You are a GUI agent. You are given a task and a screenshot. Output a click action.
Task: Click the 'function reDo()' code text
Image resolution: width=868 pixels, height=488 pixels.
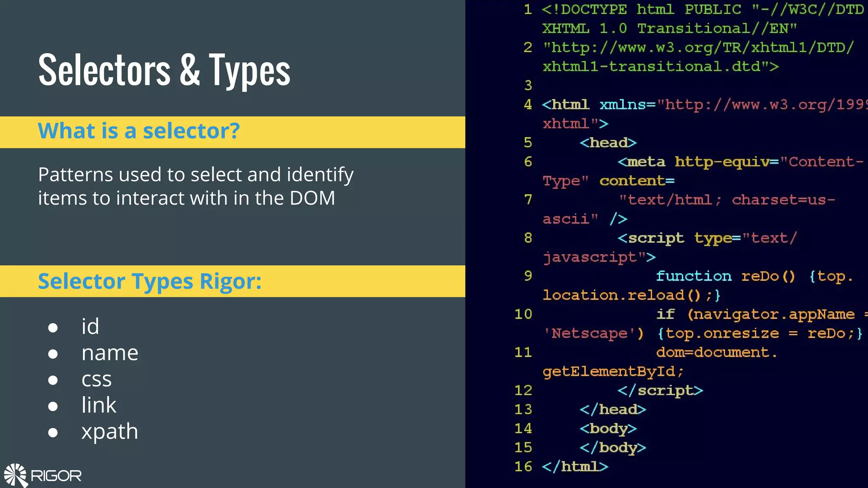tap(725, 276)
